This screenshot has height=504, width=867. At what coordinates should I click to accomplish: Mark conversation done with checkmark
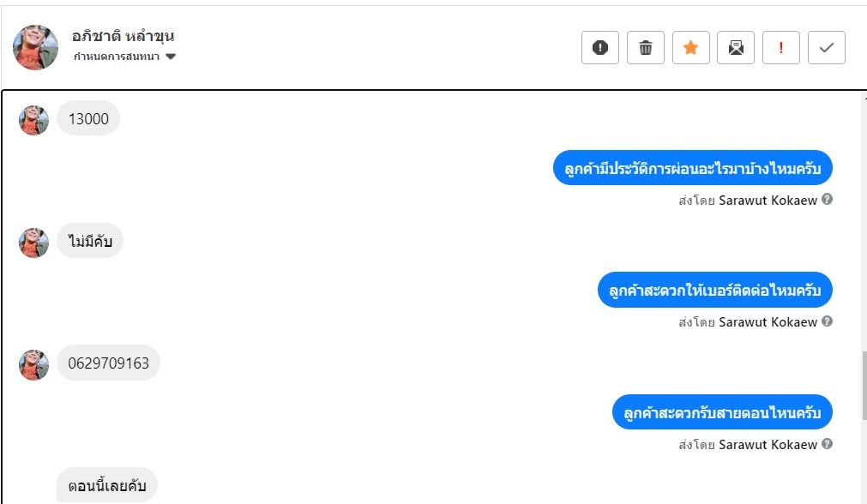click(x=827, y=48)
